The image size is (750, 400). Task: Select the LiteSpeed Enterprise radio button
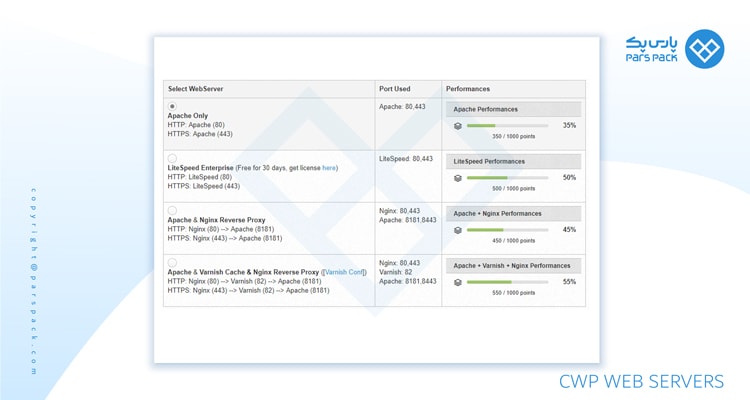click(x=172, y=158)
